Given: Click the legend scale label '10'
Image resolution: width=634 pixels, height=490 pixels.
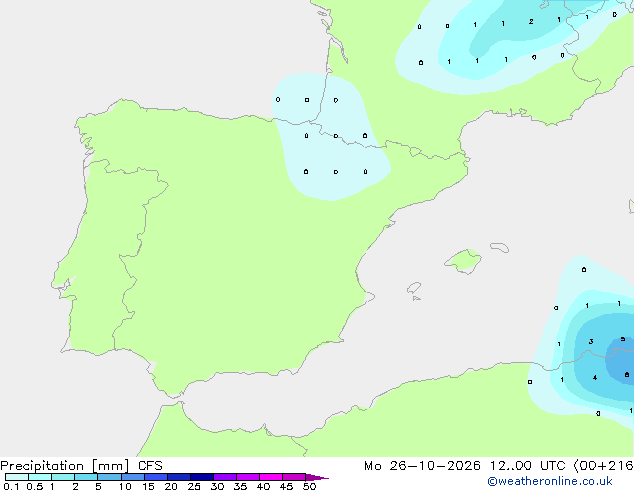Looking at the screenshot, I should pos(125,486).
